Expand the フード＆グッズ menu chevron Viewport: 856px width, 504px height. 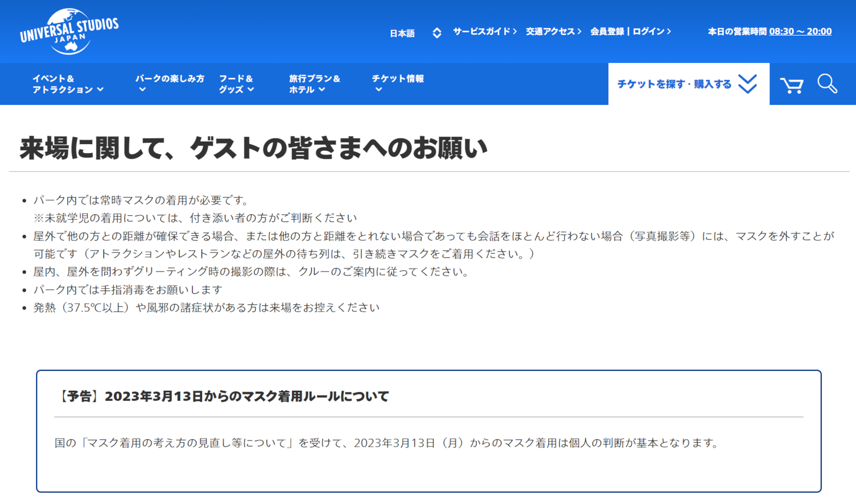[251, 89]
